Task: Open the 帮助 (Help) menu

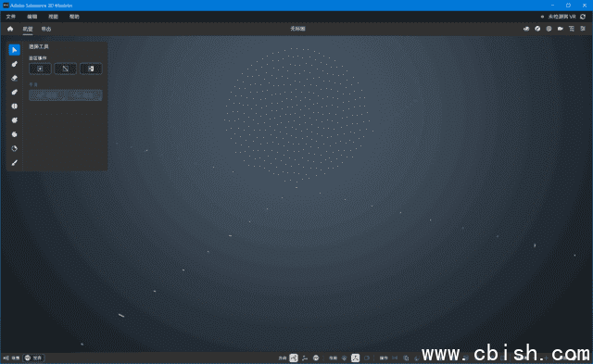Action: click(74, 17)
